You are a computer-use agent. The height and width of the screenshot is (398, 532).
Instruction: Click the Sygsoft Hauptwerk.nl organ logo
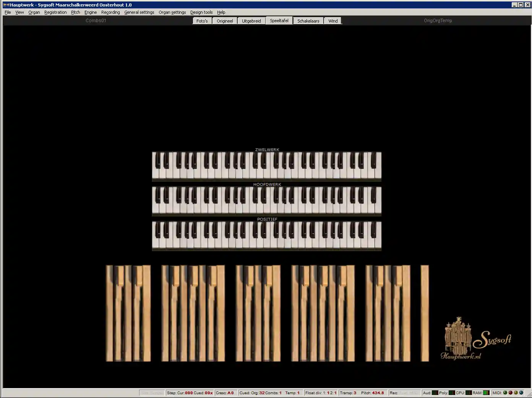pyautogui.click(x=476, y=339)
